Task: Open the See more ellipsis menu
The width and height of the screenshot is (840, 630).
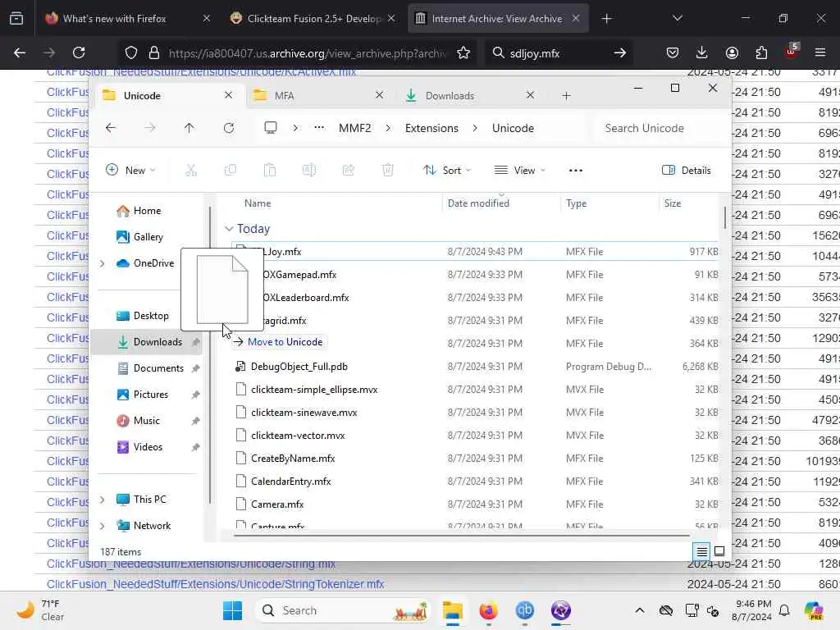Action: (576, 171)
